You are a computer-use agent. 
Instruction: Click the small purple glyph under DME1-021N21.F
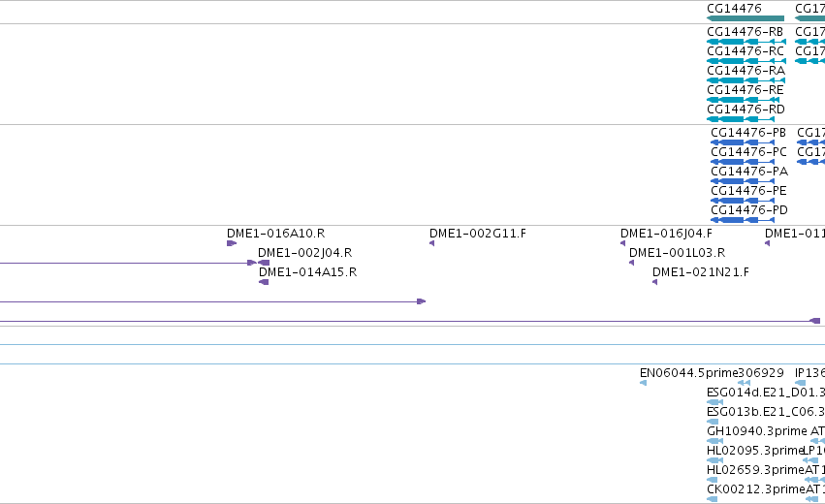(x=655, y=282)
